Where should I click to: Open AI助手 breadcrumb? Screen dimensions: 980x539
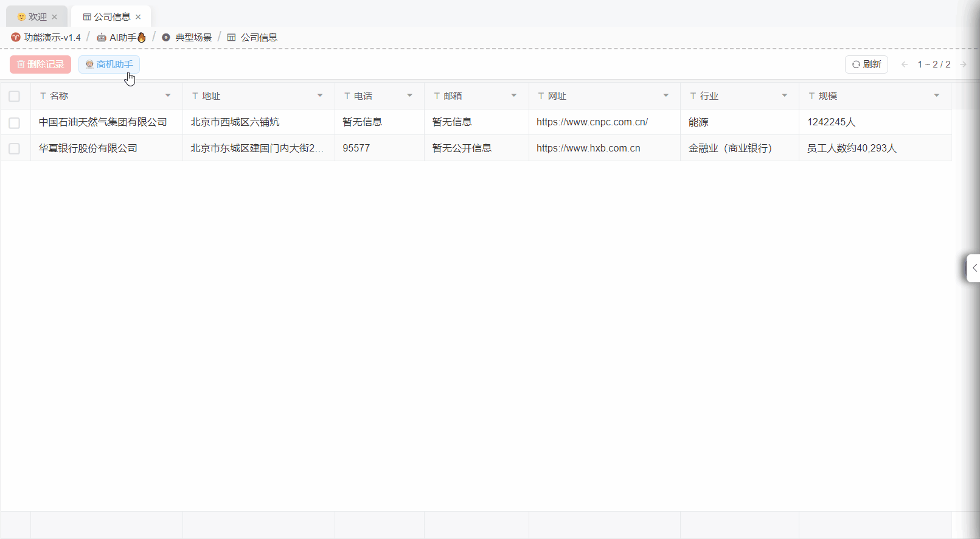(x=122, y=38)
